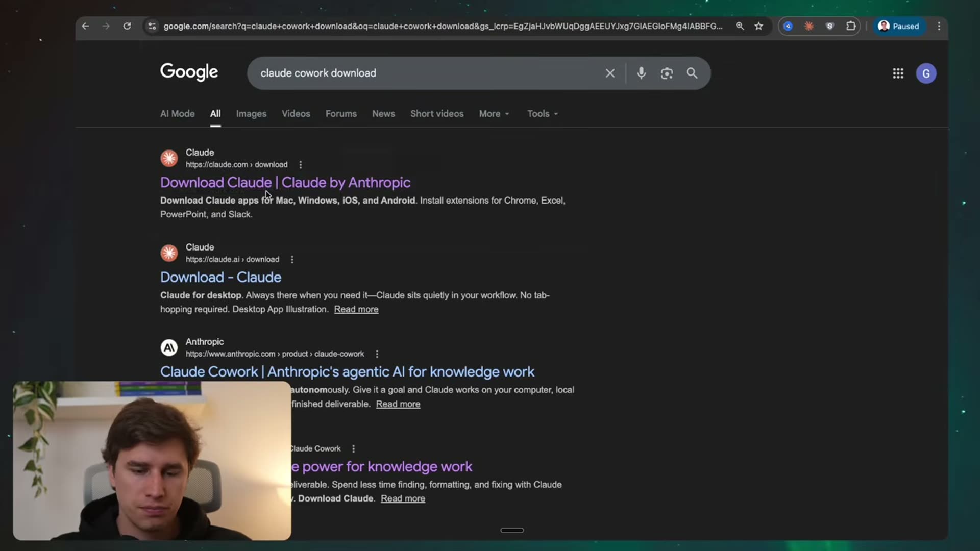
Task: Open Claude Cowork Anthropic's agentic AI link
Action: pyautogui.click(x=347, y=371)
